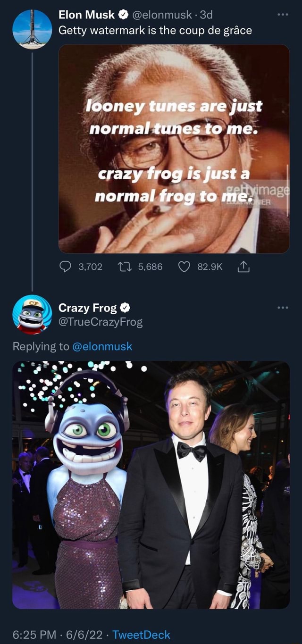Toggle retweet via the 5,686 counter
This screenshot has height=644, width=302.
point(151,266)
